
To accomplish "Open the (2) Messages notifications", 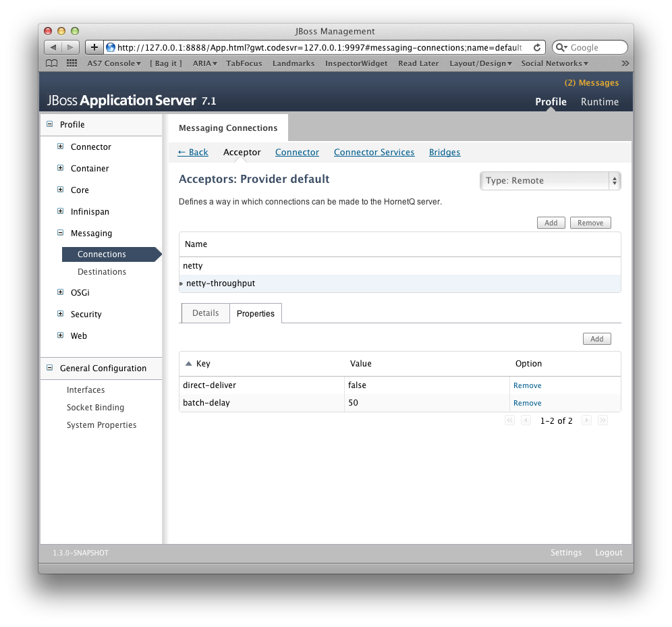I will tap(592, 83).
